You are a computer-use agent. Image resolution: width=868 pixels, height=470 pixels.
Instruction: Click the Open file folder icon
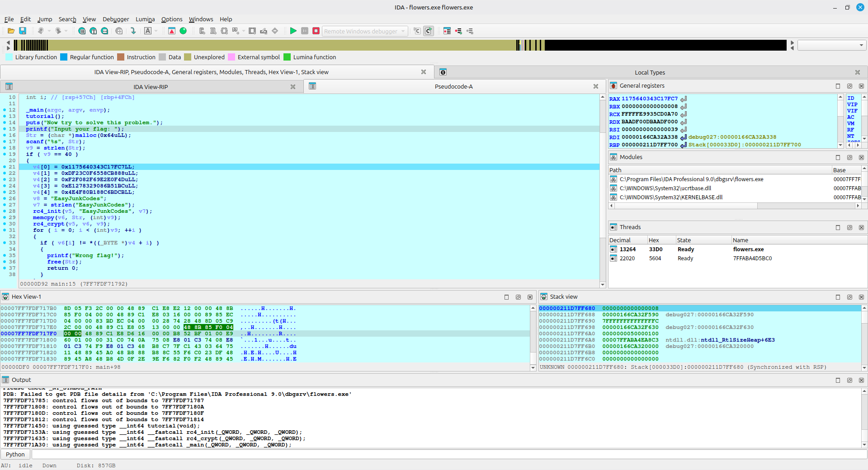[x=11, y=31]
